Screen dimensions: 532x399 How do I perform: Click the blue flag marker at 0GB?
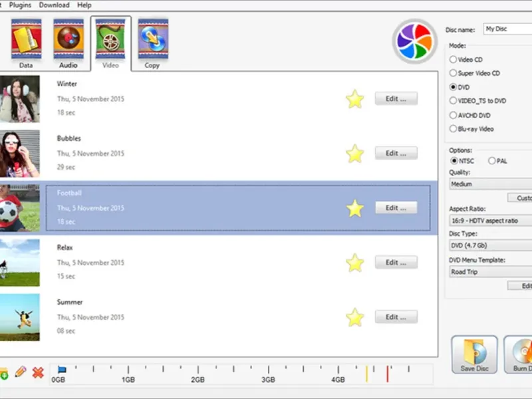pyautogui.click(x=62, y=370)
